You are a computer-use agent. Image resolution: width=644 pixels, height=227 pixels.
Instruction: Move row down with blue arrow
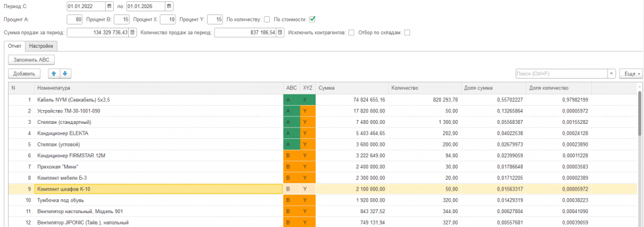point(65,74)
